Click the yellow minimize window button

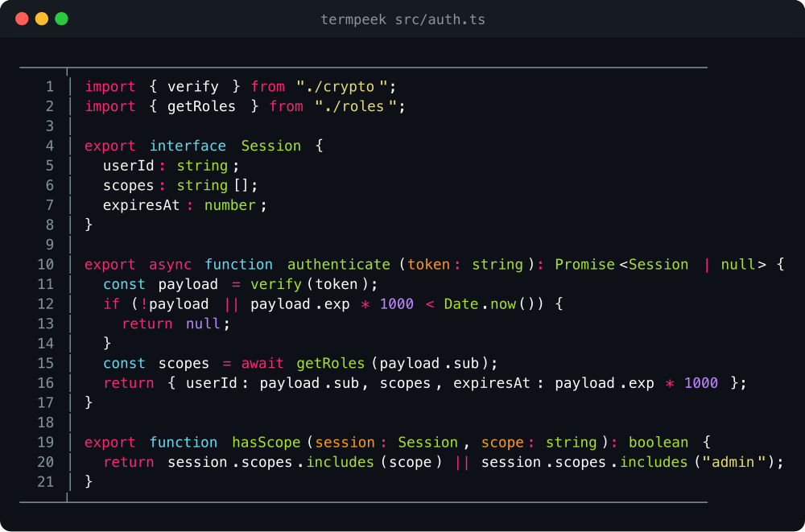(x=42, y=19)
